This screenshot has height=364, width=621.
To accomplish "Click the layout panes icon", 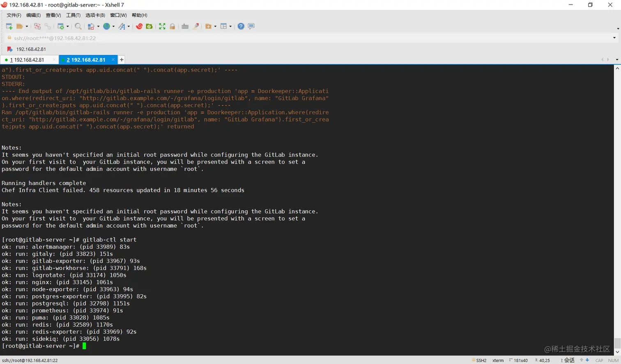I will [223, 26].
